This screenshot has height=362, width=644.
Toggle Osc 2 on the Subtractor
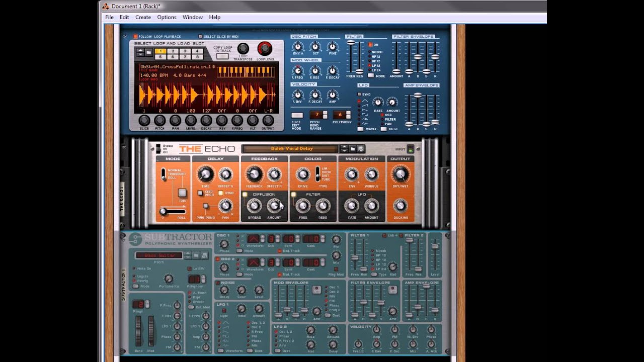coord(218,259)
